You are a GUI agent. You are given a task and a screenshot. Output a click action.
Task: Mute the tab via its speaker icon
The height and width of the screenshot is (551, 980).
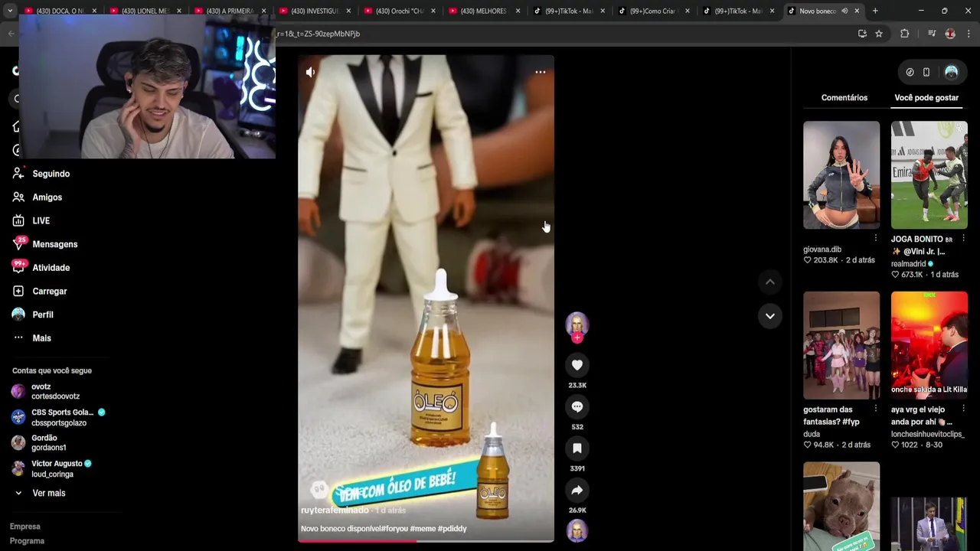pos(844,11)
